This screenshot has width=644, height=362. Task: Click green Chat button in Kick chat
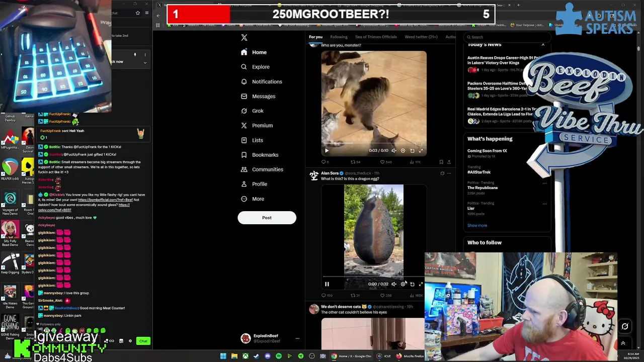point(143,341)
